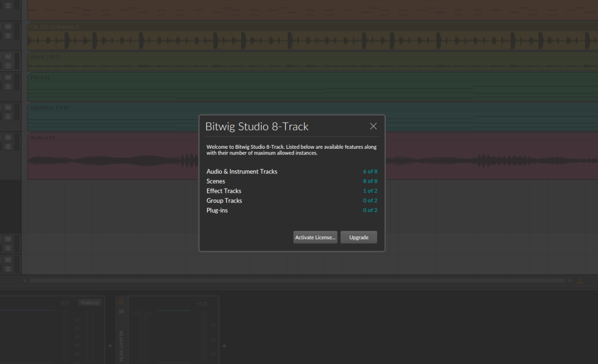The image size is (598, 364).
Task: Click the '6 of 8' tracks count
Action: tap(370, 172)
